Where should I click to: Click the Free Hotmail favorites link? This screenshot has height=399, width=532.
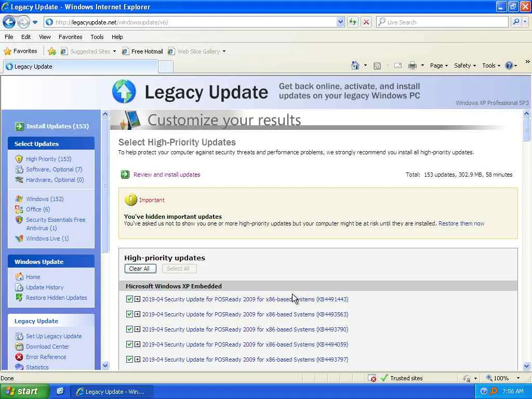point(142,51)
